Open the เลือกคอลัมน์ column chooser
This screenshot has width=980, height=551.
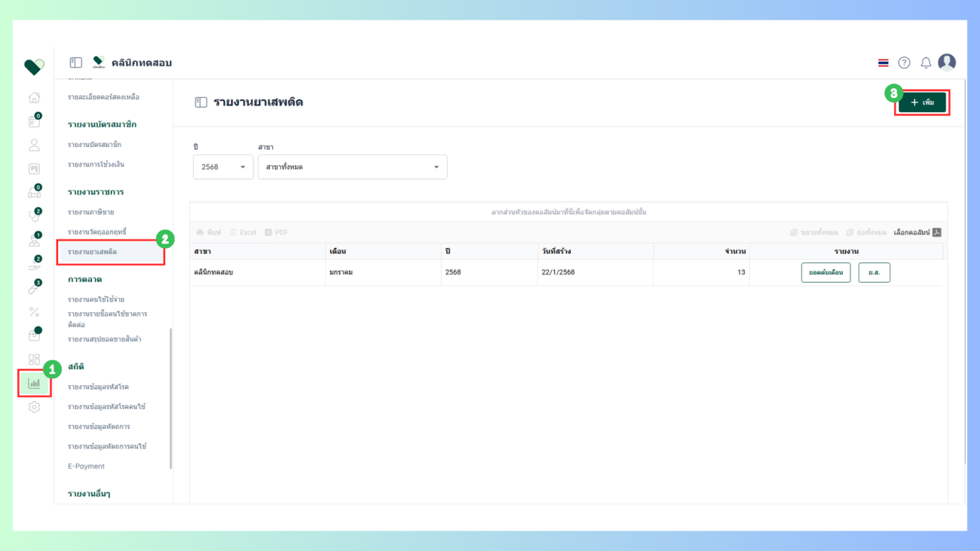pos(917,232)
